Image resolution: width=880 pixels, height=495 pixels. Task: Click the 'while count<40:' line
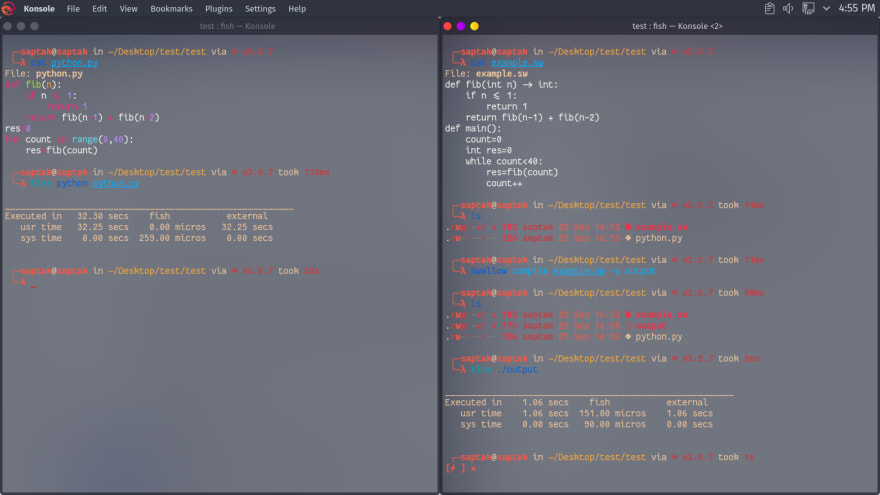click(x=503, y=162)
